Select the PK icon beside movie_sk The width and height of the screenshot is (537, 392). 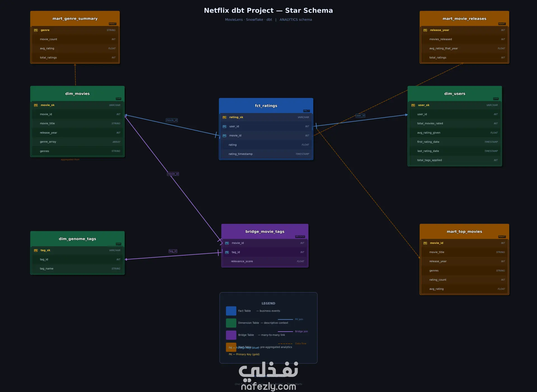coord(36,105)
